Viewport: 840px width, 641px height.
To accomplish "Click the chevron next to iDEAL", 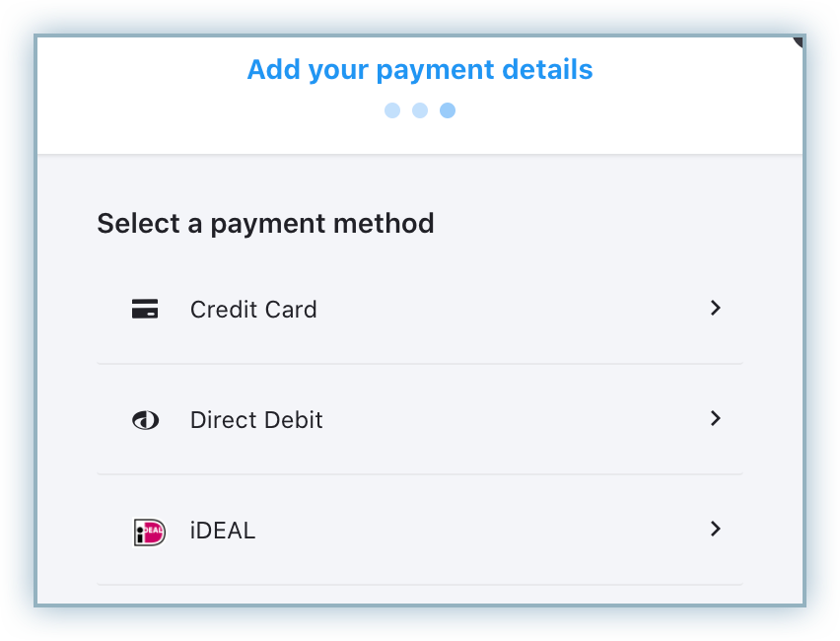I will point(716,530).
